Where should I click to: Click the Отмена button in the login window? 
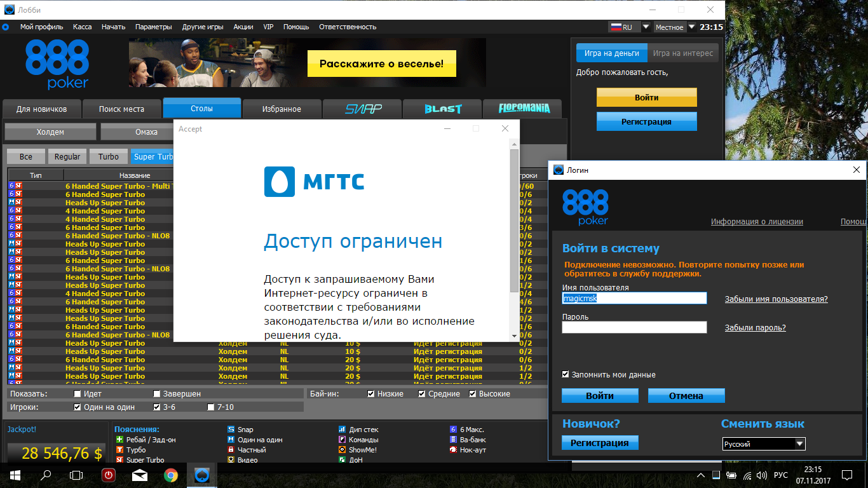(x=686, y=395)
